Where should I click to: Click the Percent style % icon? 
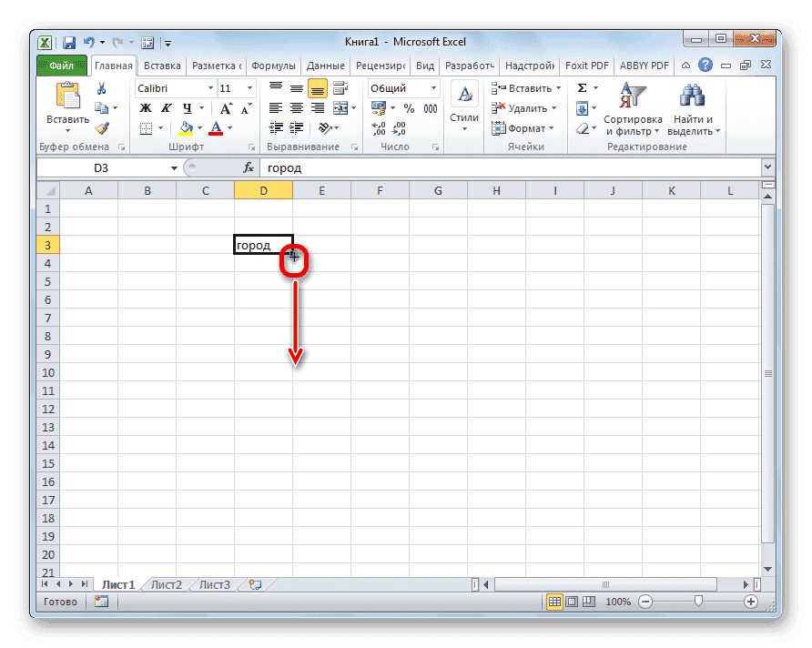tap(408, 107)
